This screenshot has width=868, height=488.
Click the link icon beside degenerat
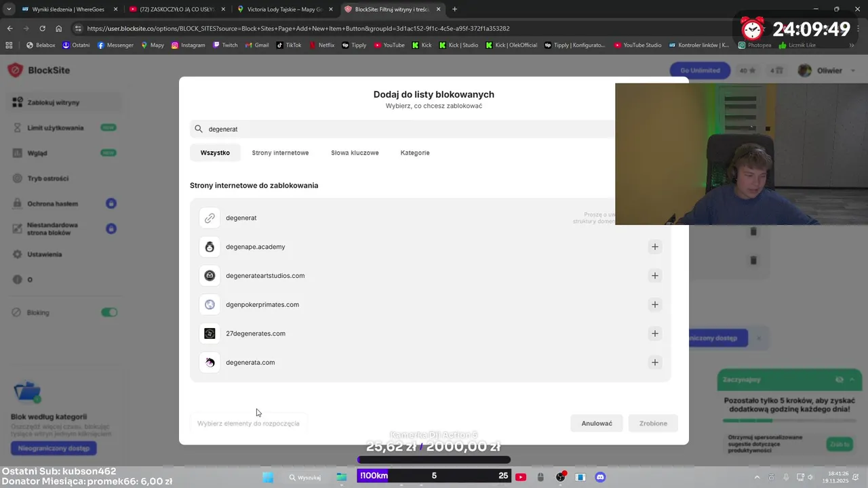coord(210,218)
